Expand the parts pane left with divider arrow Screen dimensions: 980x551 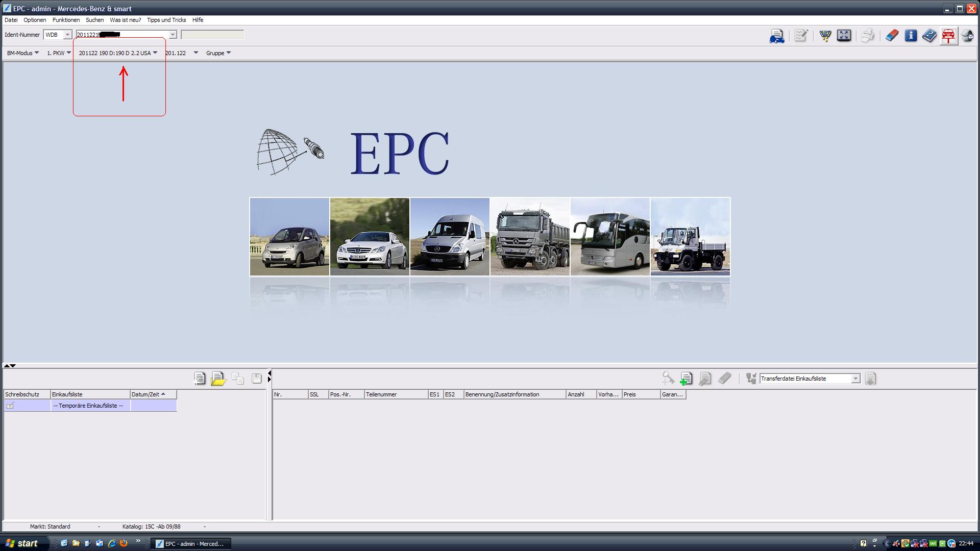269,374
